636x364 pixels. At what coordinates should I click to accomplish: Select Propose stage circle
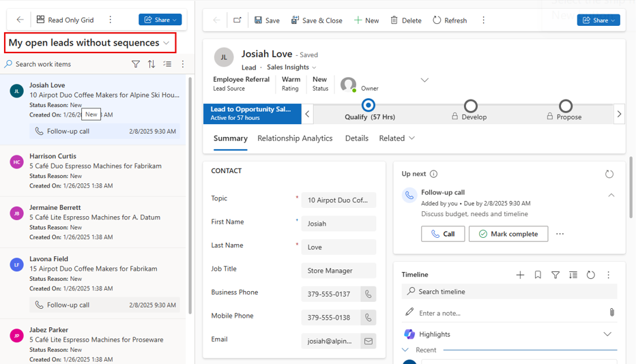click(566, 106)
